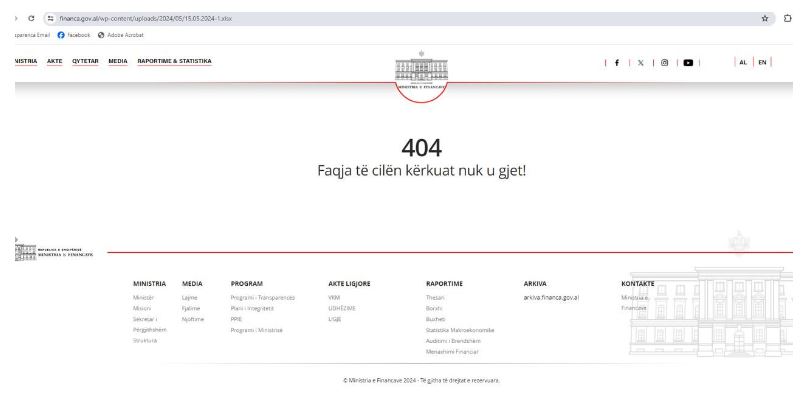Open the Adobe Acrobat bookmark
805x399 pixels.
point(121,35)
